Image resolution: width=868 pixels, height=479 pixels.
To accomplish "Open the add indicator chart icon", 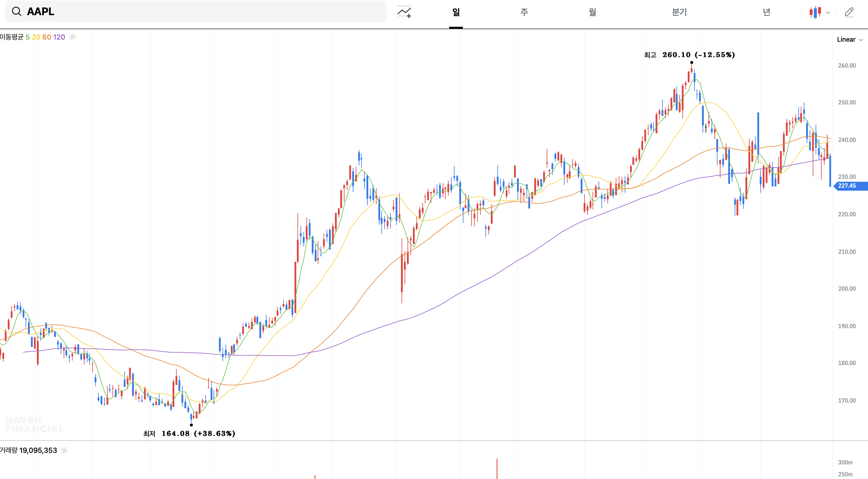I will click(404, 12).
